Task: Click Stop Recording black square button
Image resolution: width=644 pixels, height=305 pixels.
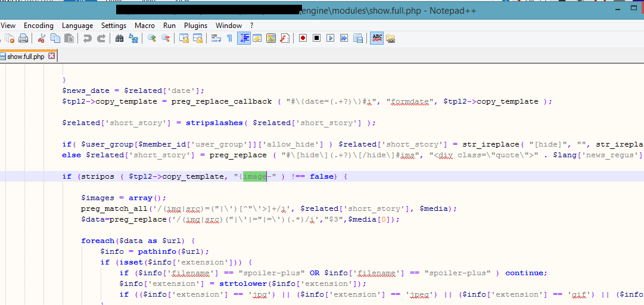Action: pyautogui.click(x=317, y=38)
